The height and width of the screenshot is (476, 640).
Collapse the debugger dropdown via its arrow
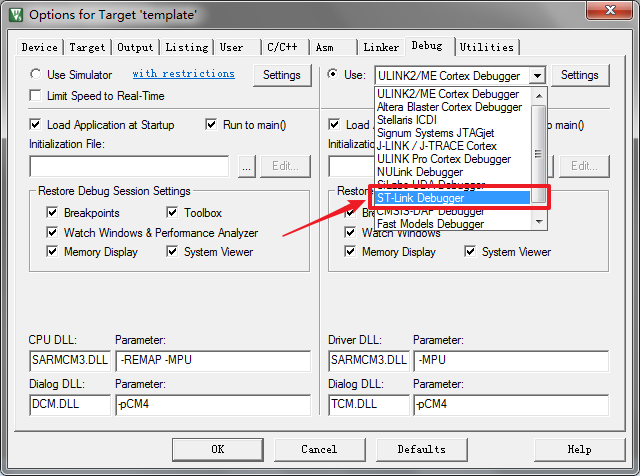pos(538,76)
